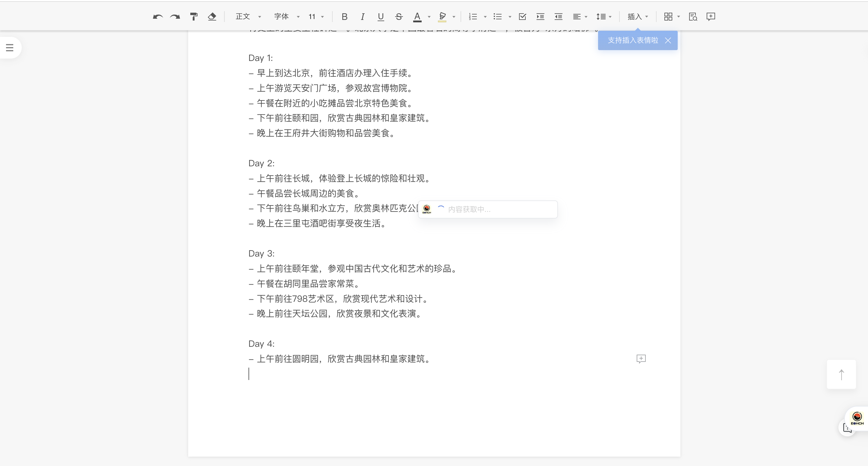868x466 pixels.
Task: Click add comment icon in toolbar
Action: (711, 17)
